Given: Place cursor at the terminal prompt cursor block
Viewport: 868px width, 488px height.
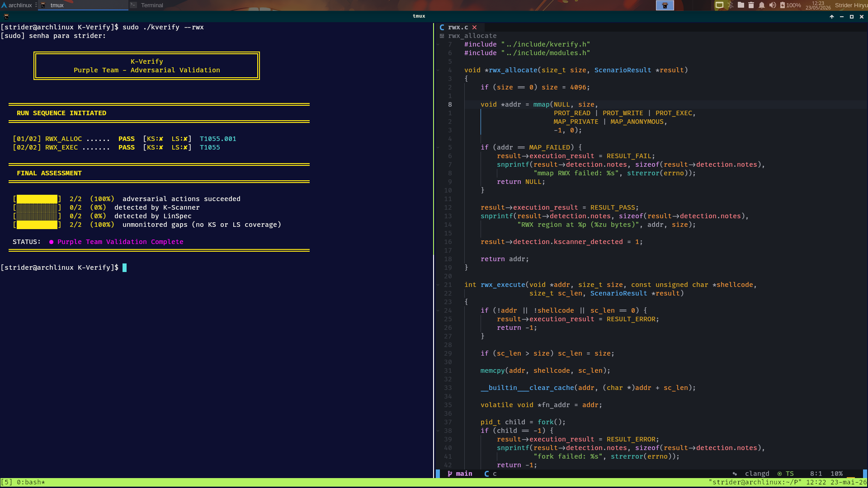Looking at the screenshot, I should (125, 267).
